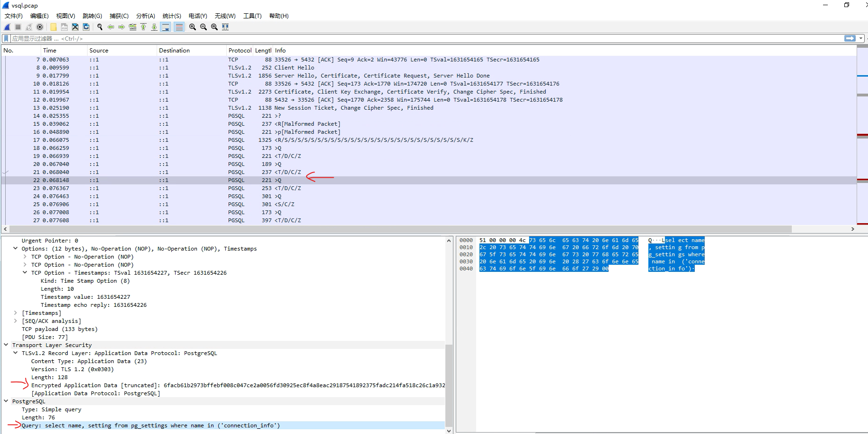Stop the capture with the square icon
This screenshot has width=868, height=434.
(18, 27)
